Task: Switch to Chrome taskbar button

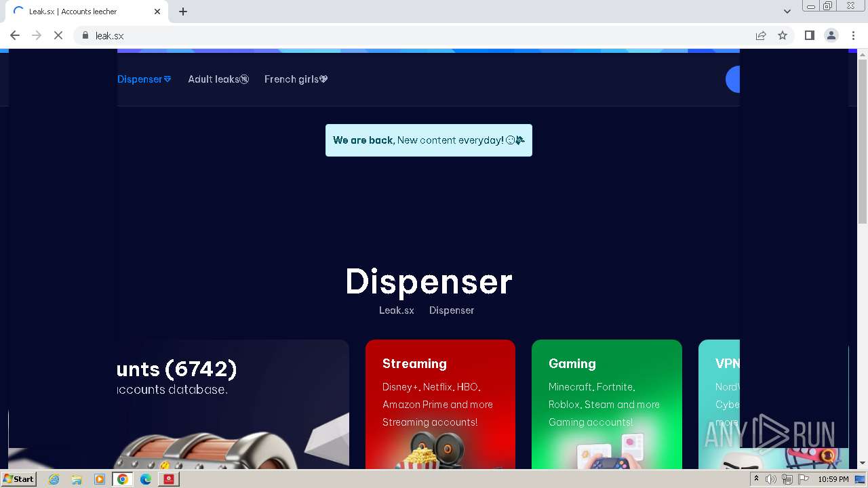Action: tap(123, 479)
